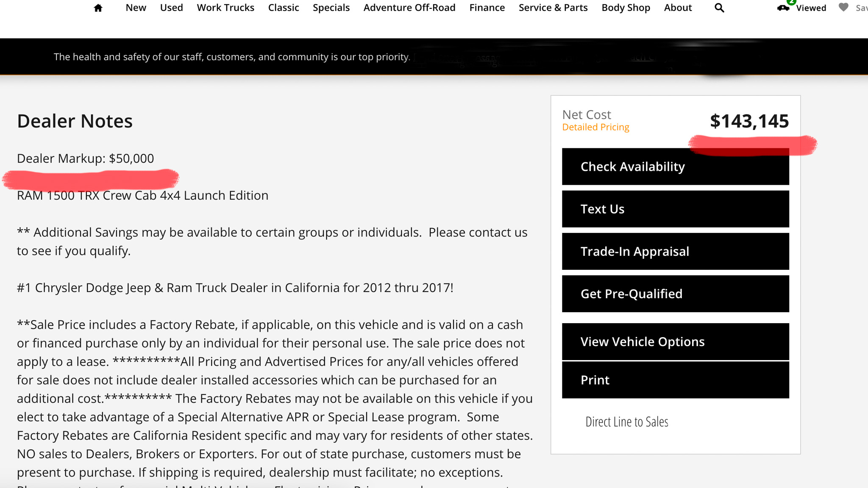Expand View Vehicle Options

coord(675,341)
